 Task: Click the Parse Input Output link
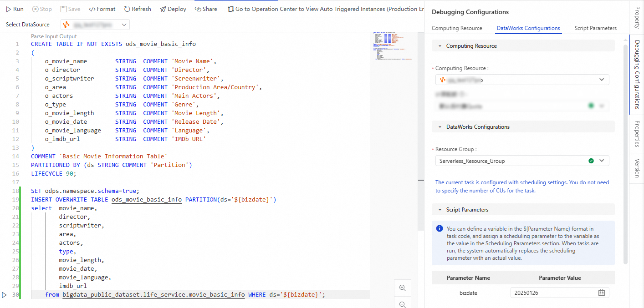[54, 36]
